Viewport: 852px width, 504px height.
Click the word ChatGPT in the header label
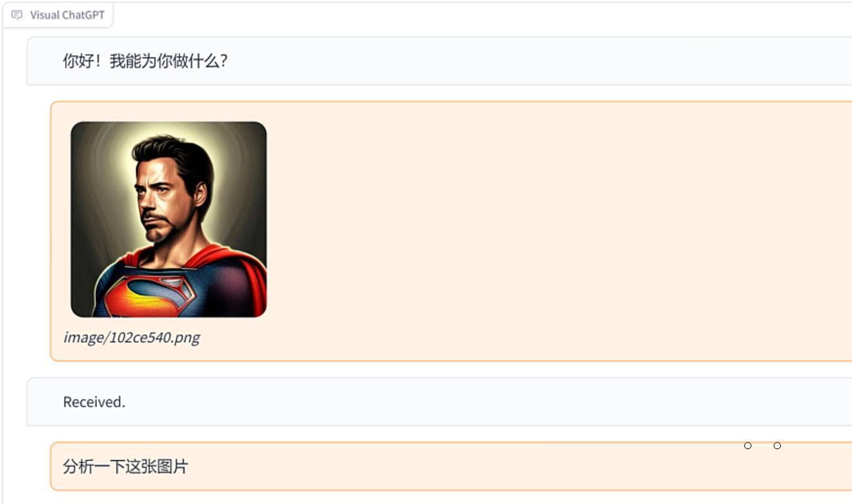pyautogui.click(x=83, y=15)
